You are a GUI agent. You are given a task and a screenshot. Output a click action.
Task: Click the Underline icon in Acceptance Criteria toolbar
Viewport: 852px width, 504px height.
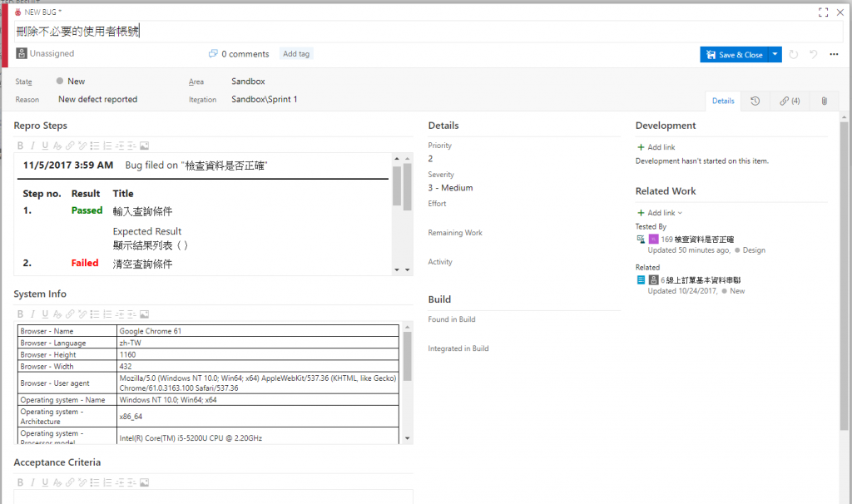coord(45,482)
